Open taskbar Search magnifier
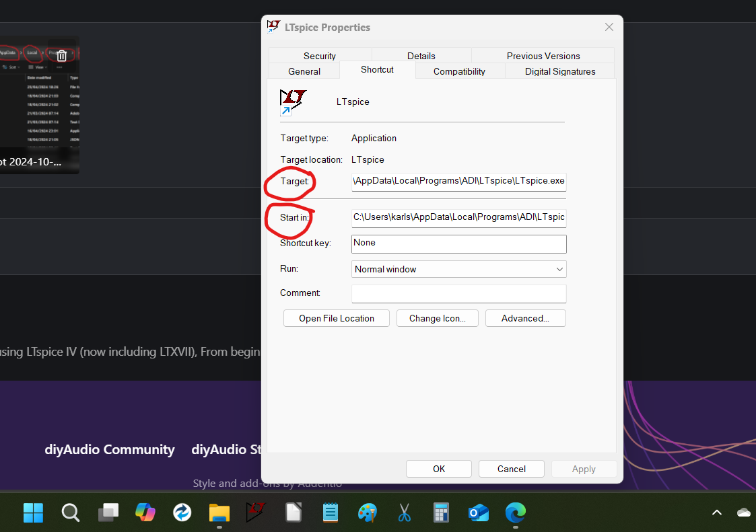 [x=71, y=512]
